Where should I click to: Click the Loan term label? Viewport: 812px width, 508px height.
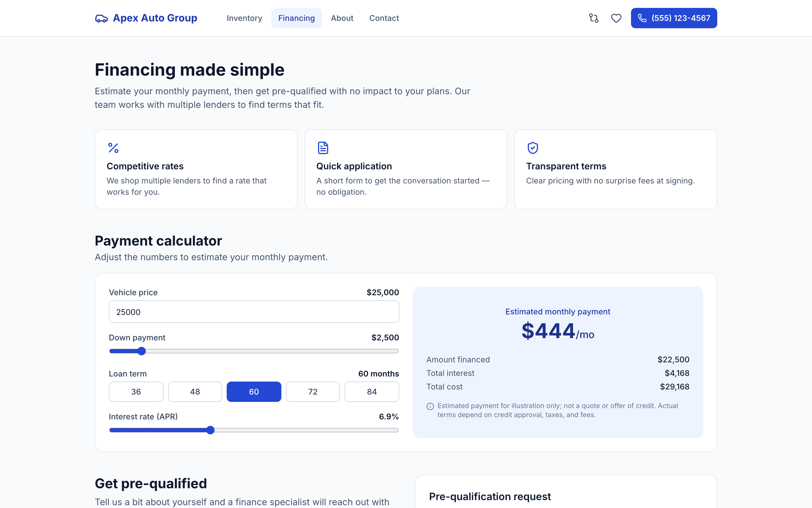(x=127, y=374)
